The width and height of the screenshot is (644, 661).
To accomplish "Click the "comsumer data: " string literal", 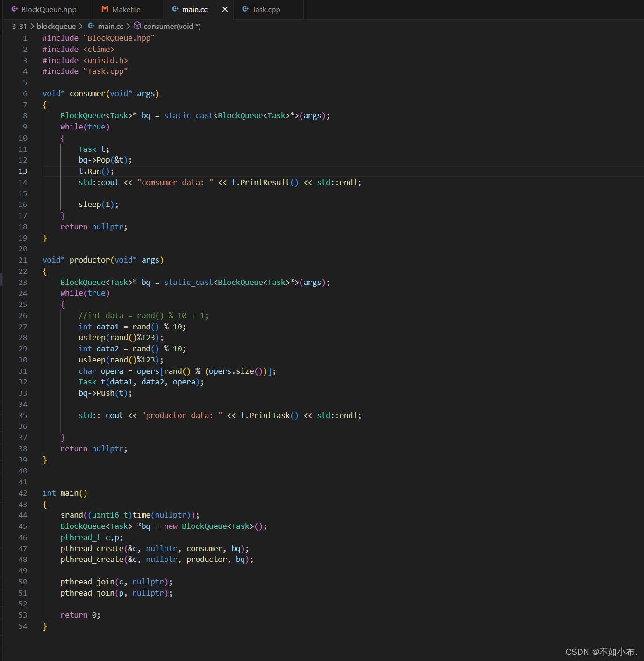I will click(x=175, y=183).
